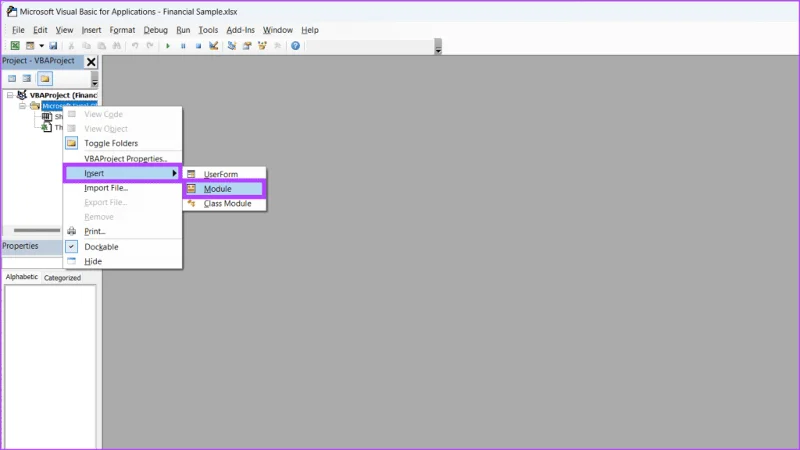Click the Project pane horizontal scrollbar

pos(37,230)
